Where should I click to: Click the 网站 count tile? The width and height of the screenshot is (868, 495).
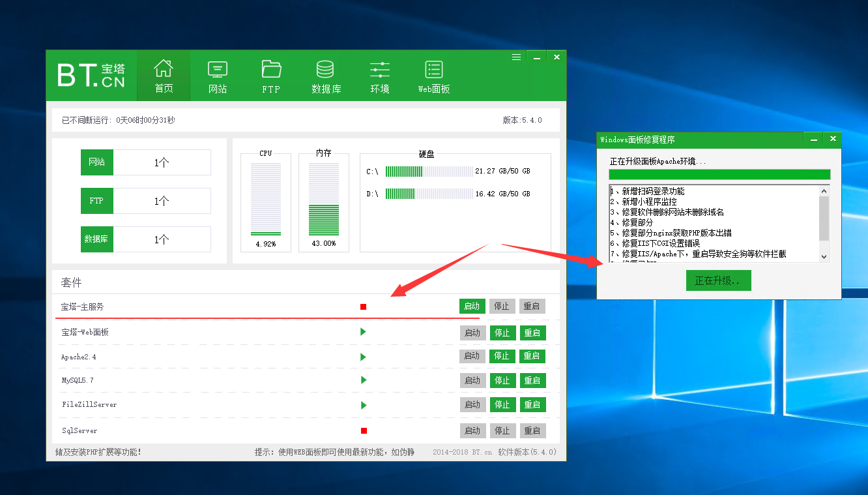(146, 162)
